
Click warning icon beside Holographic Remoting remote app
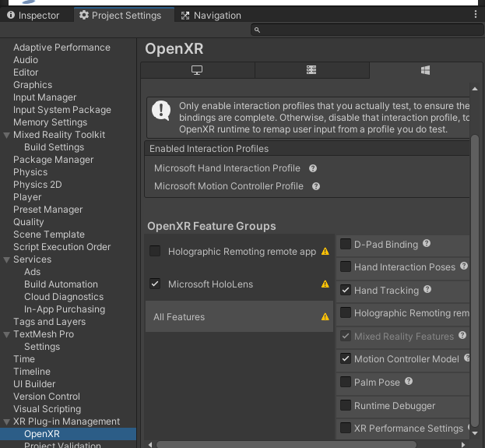pos(325,252)
